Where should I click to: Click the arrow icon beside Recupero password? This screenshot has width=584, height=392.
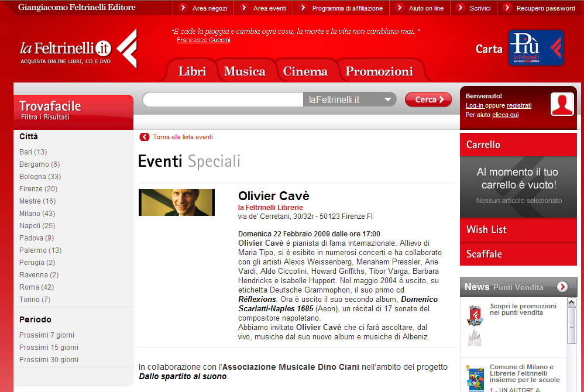coord(507,8)
